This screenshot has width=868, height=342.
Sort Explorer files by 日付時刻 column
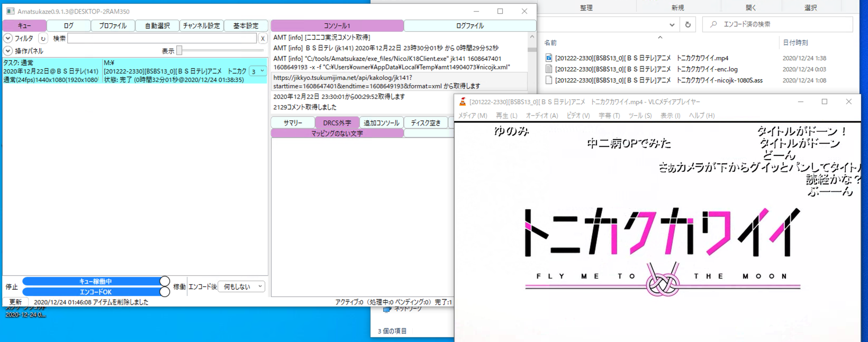[x=795, y=43]
